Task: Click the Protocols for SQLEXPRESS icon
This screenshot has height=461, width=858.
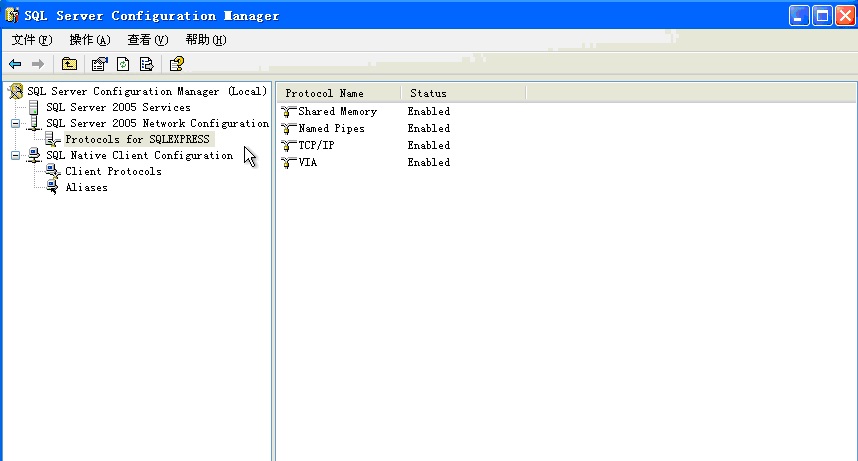Action: pos(53,139)
